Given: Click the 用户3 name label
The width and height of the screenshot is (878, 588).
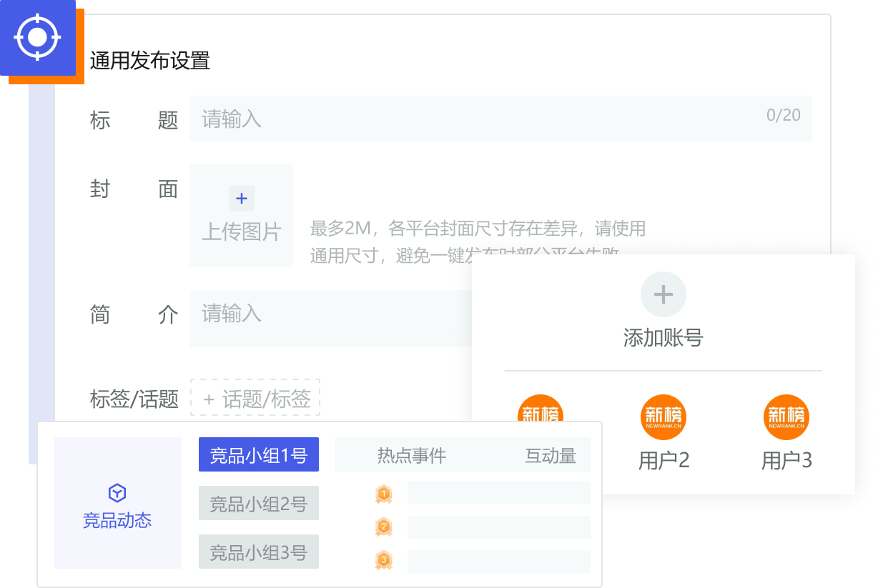Looking at the screenshot, I should click(786, 461).
